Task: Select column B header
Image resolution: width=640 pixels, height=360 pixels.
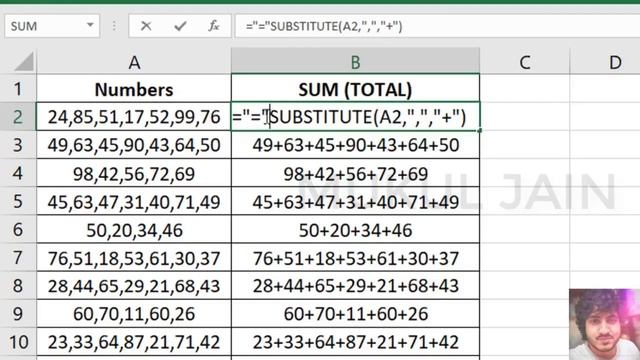Action: (356, 62)
